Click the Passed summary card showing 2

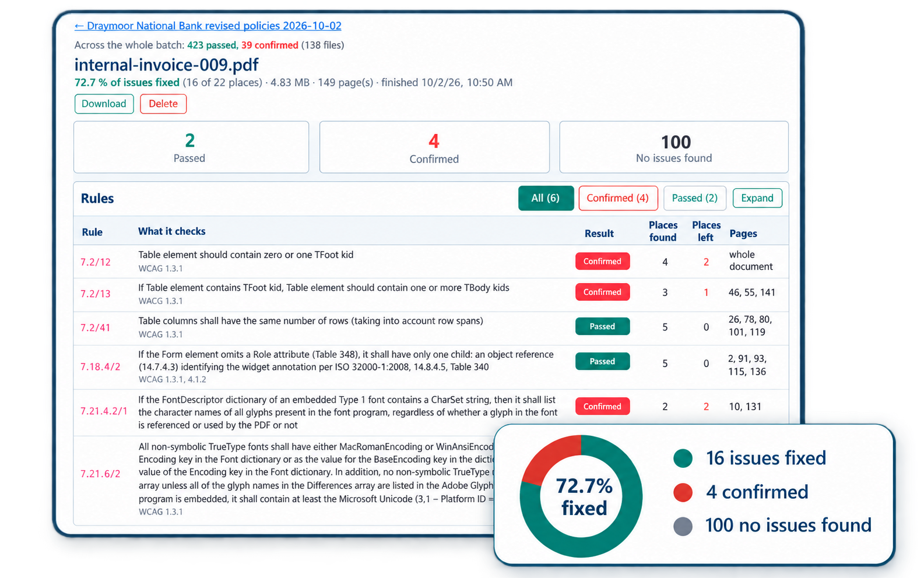191,147
